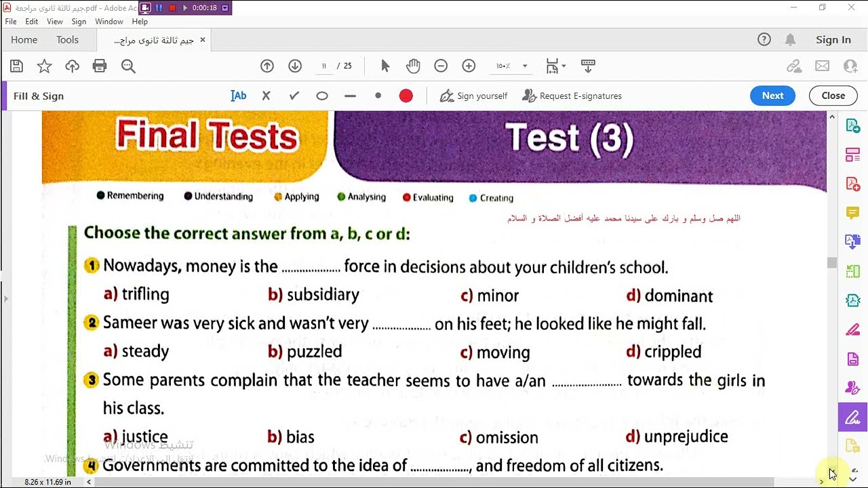
Task: Switch to the Tools tab
Action: click(x=67, y=39)
